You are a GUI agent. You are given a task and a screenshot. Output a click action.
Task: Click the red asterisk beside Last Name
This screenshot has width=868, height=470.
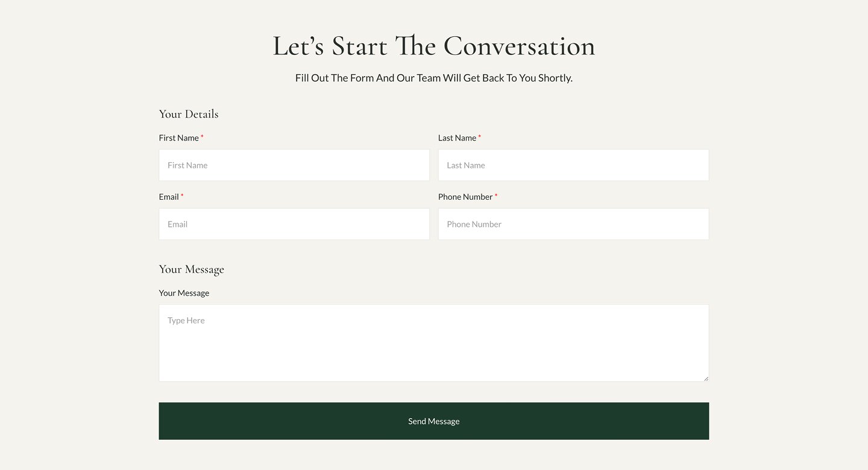[x=480, y=138]
